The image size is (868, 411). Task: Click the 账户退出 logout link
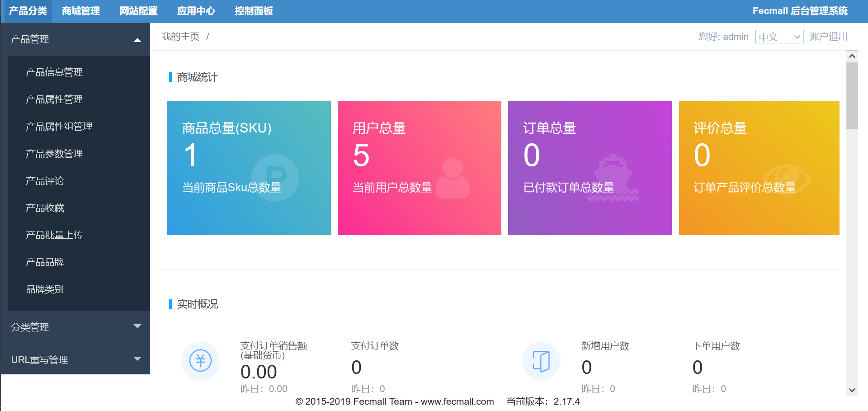(x=829, y=37)
